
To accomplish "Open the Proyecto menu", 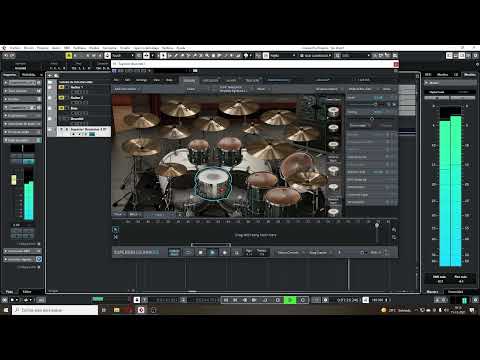I will tap(43, 48).
